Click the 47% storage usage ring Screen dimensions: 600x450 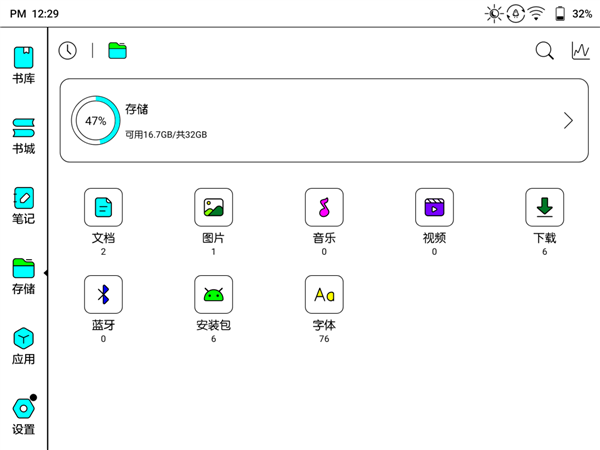[x=96, y=121]
